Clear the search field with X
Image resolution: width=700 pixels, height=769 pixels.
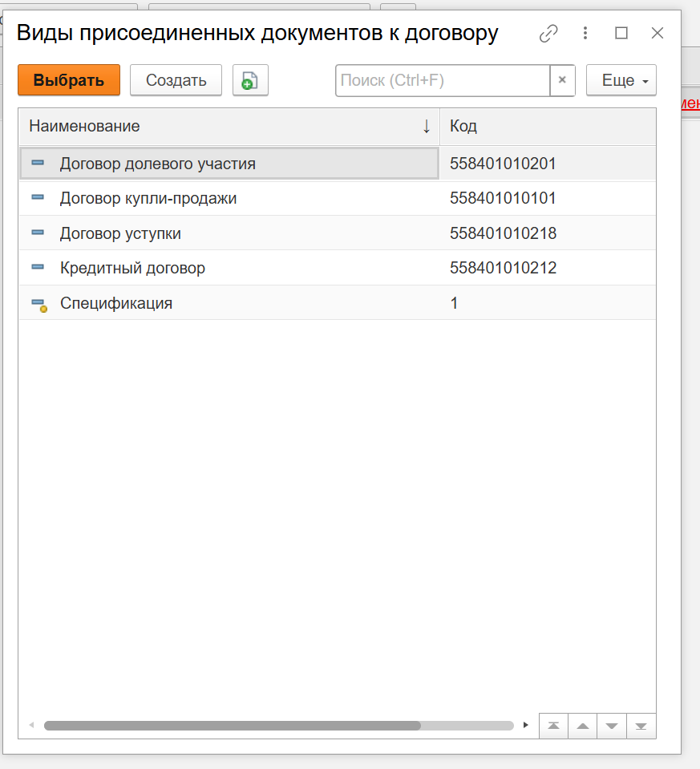click(x=562, y=81)
